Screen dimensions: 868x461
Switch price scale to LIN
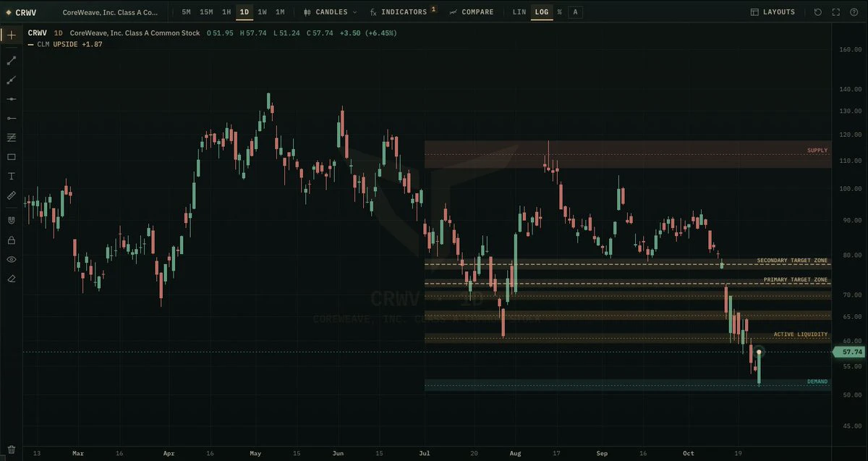(519, 12)
